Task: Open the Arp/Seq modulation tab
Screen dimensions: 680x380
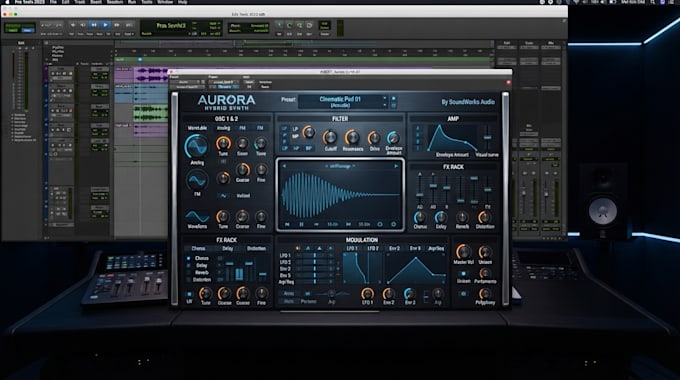Action: (x=436, y=249)
